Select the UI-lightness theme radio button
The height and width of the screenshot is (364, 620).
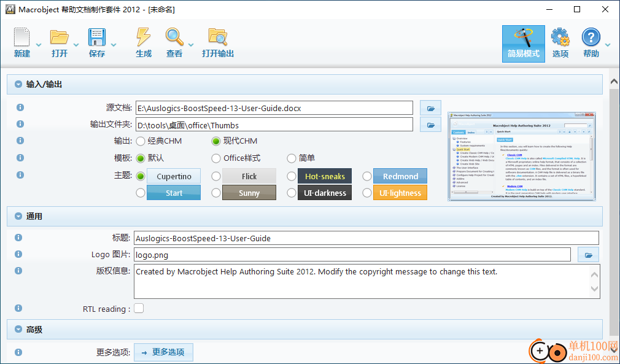367,193
